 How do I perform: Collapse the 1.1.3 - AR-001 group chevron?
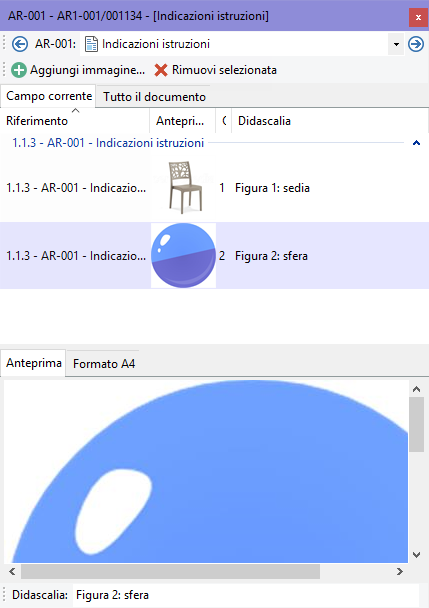pos(417,143)
